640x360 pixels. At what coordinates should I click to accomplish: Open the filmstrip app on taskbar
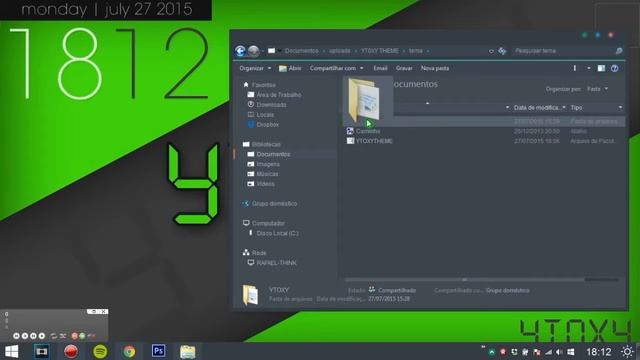point(41,351)
